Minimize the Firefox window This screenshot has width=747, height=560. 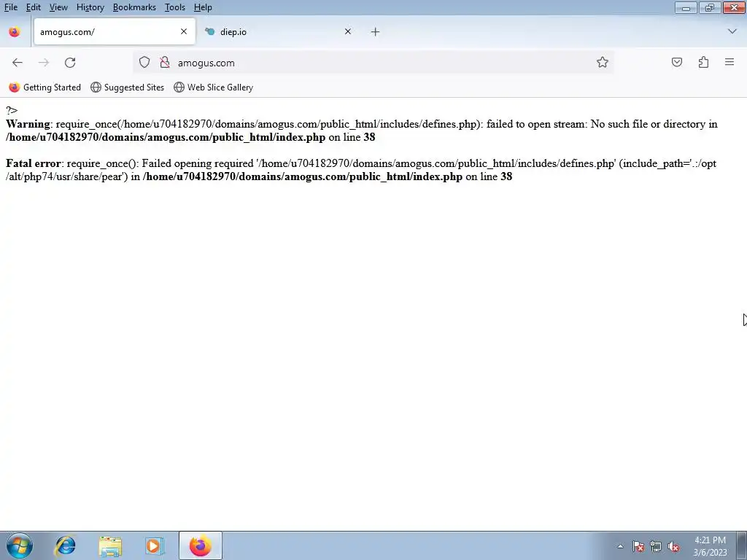pos(686,7)
